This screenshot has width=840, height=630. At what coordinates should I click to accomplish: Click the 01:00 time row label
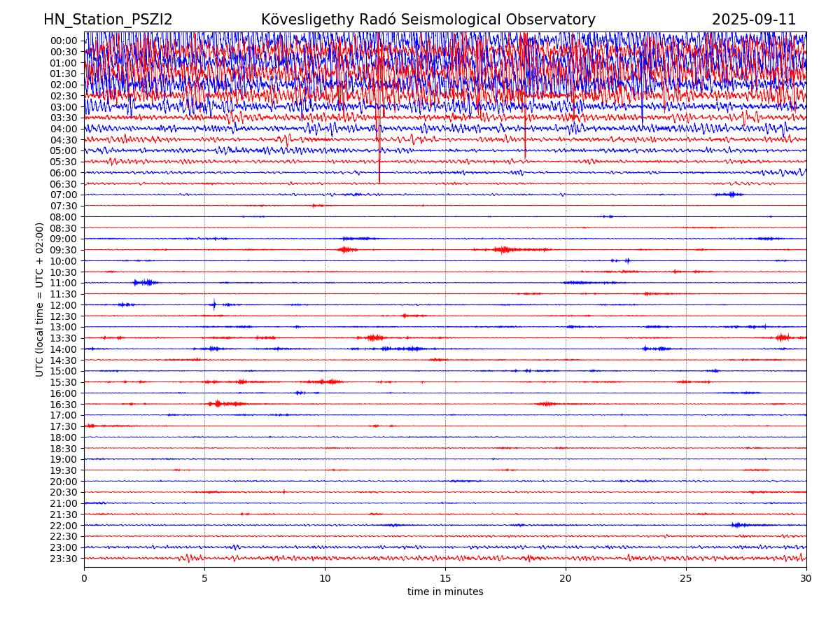tap(64, 63)
